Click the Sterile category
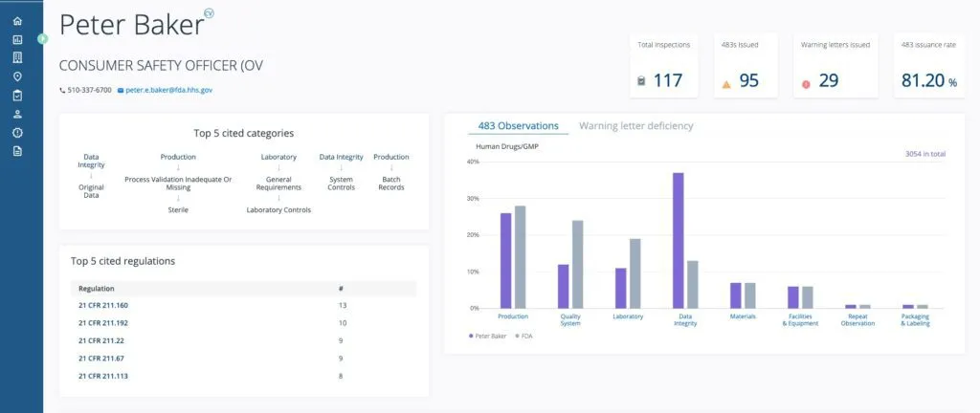Screen dimensions: 980x413 click(178, 210)
